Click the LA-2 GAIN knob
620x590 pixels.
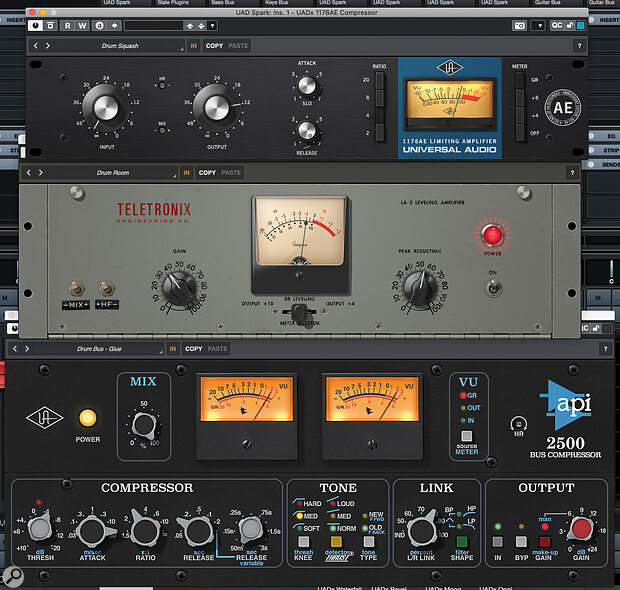point(180,289)
